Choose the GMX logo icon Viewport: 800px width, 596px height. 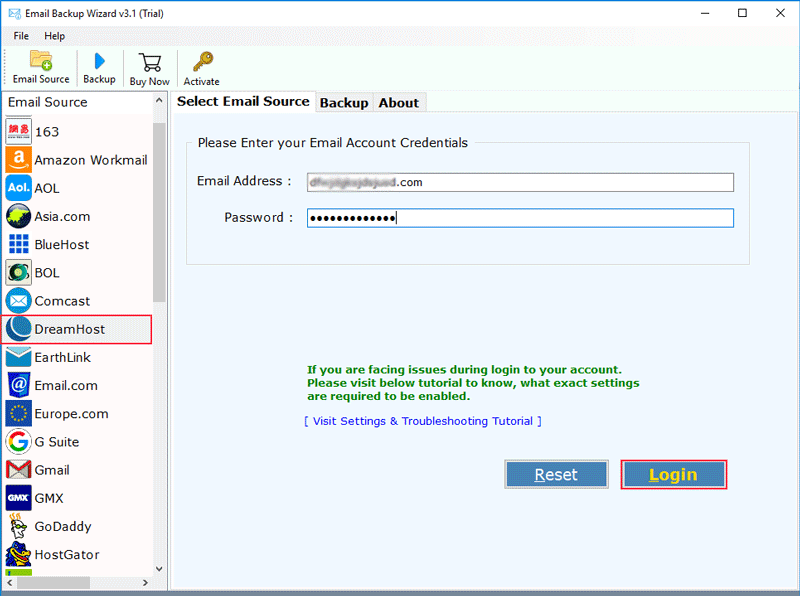pos(18,498)
